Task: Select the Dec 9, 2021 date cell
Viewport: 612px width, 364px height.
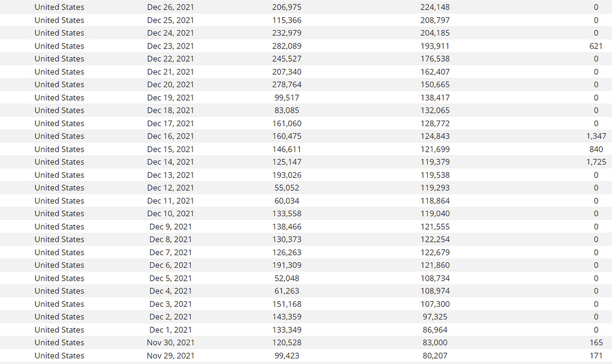Action: click(170, 226)
